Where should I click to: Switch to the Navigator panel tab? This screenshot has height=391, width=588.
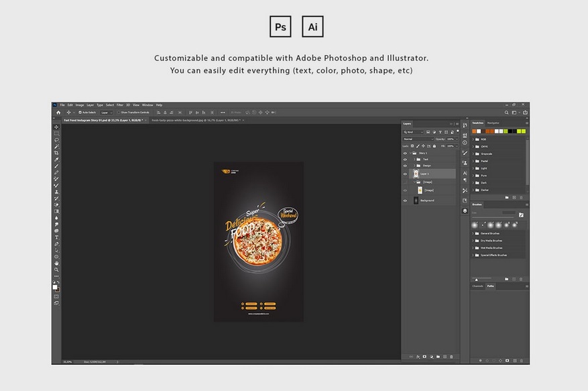(x=493, y=123)
